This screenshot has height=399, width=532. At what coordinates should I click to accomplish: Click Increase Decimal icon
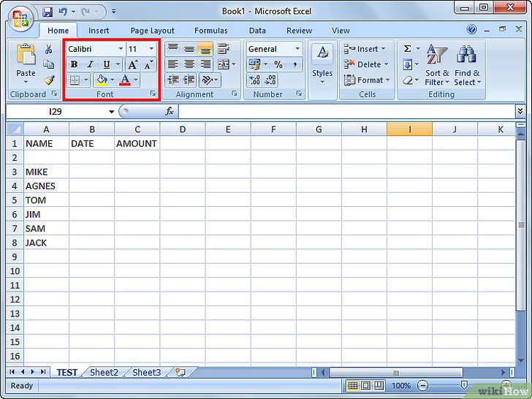click(254, 80)
